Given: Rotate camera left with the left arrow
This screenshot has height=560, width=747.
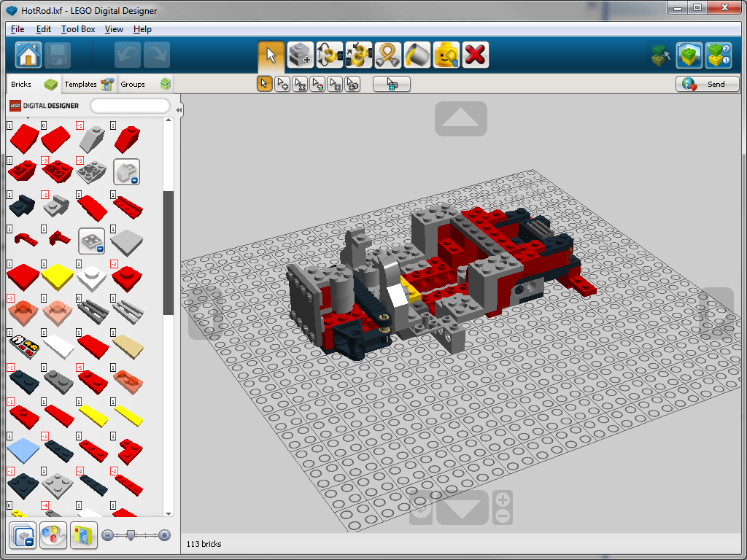Looking at the screenshot, I should coord(205,313).
